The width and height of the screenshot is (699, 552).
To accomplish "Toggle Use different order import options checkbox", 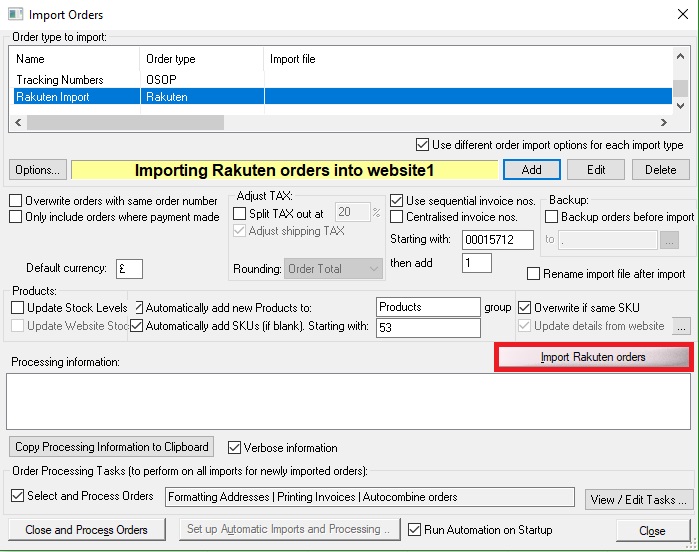I will (x=422, y=145).
